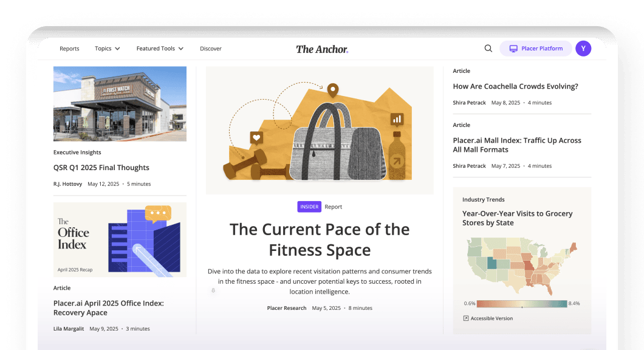644x350 pixels.
Task: Expand the Topics dropdown chevron
Action: point(117,49)
